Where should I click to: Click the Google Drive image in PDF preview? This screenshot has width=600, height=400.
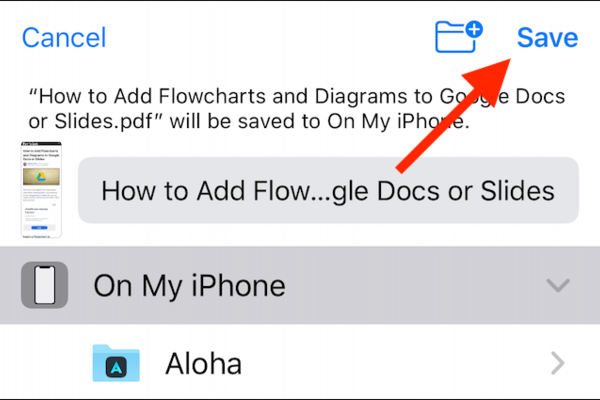[41, 176]
